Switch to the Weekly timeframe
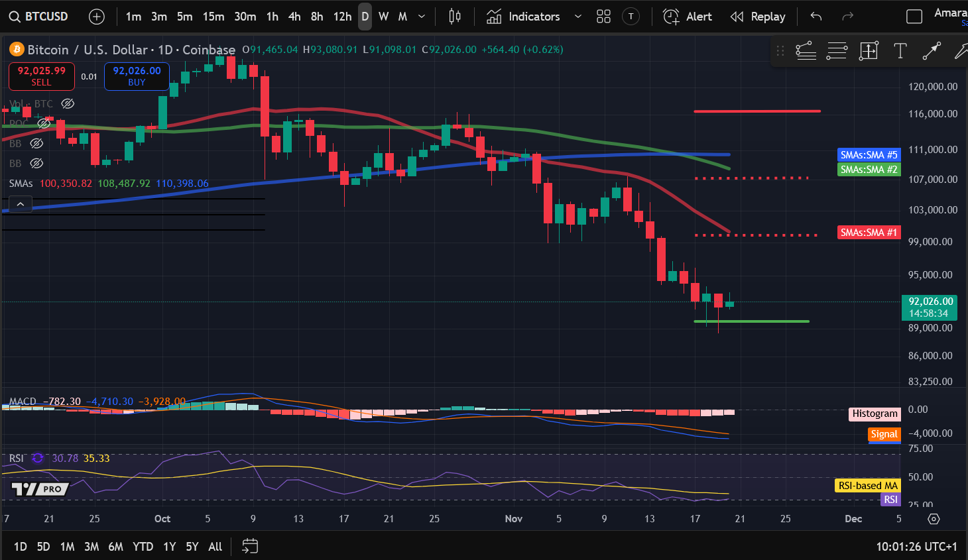The height and width of the screenshot is (560, 968). pyautogui.click(x=383, y=17)
